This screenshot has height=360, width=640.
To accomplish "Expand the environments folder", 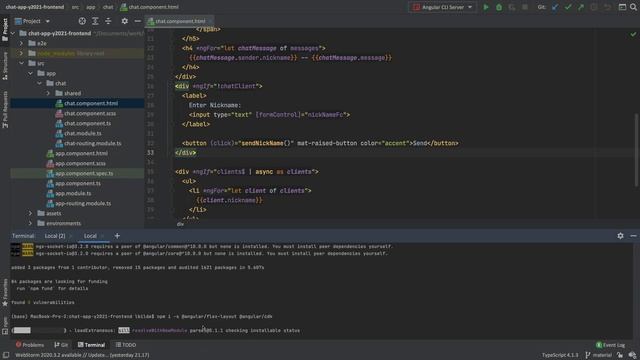I will [x=31, y=223].
